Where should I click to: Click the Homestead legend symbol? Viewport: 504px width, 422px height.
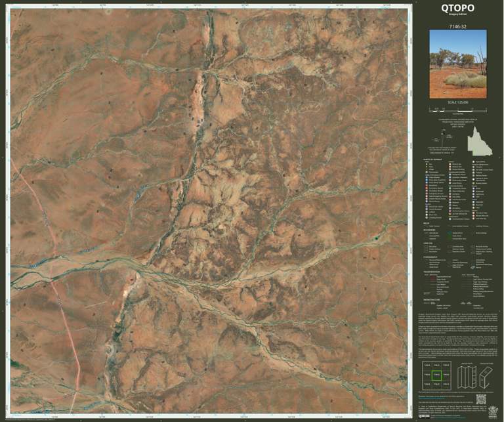(427, 172)
